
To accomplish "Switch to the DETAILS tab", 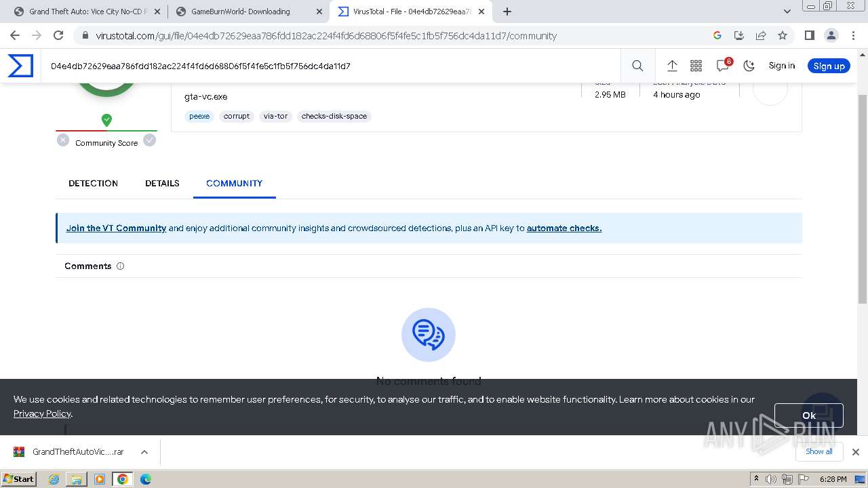I will click(x=162, y=183).
